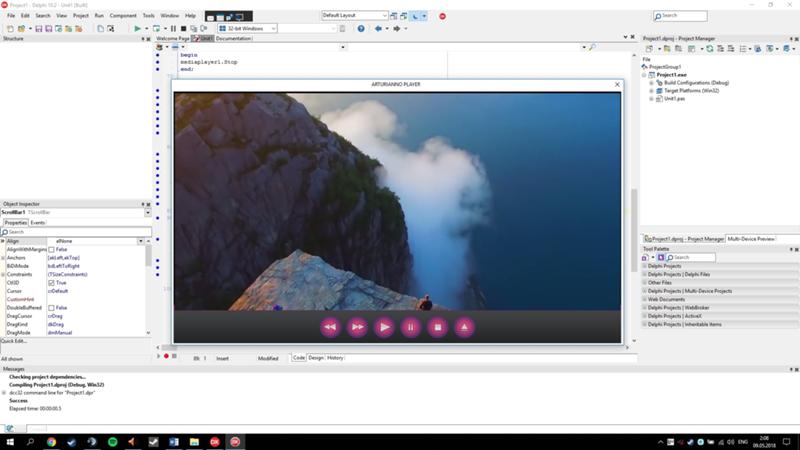Click the red record macro button below editor
This screenshot has width=800, height=450.
click(x=166, y=356)
